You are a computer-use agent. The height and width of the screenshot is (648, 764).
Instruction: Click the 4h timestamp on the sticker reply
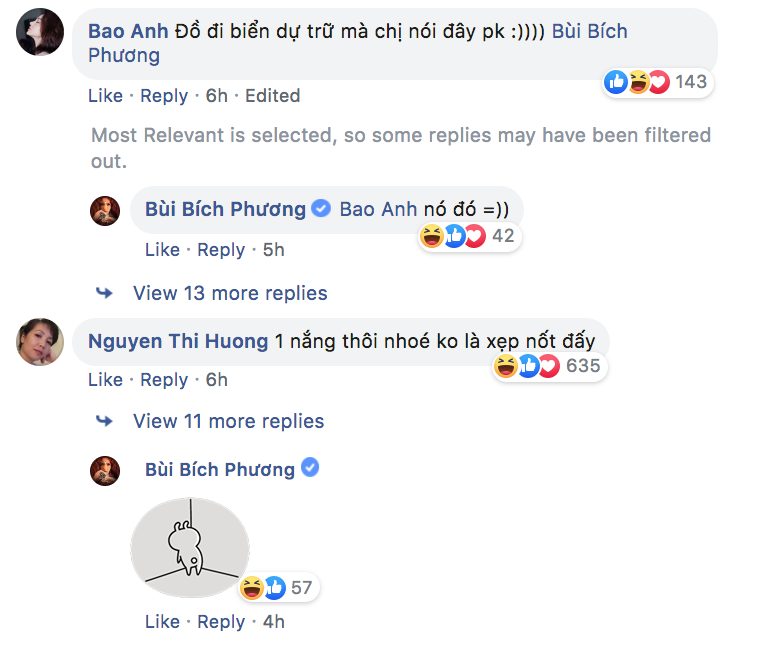point(273,622)
